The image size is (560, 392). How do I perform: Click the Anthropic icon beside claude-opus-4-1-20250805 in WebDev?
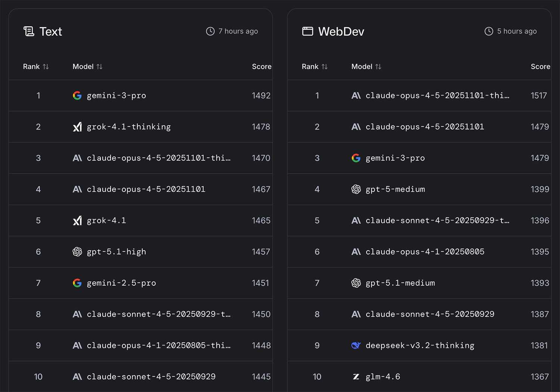point(356,252)
